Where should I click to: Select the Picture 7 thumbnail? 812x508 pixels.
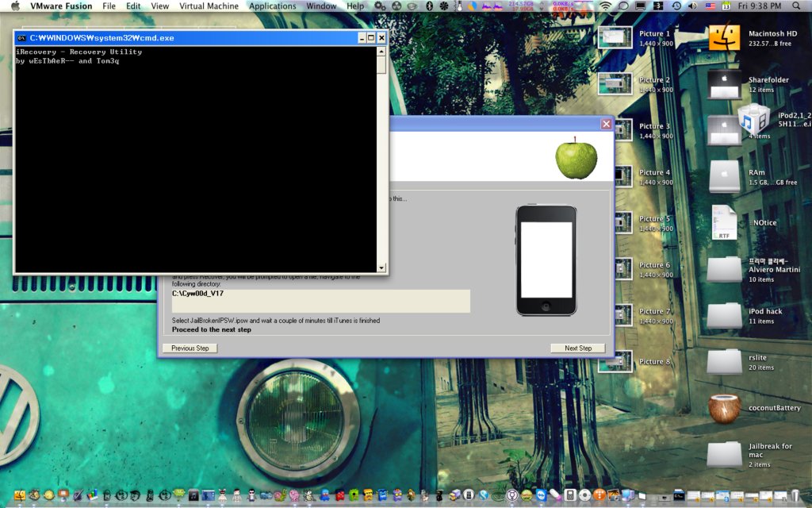(623, 316)
